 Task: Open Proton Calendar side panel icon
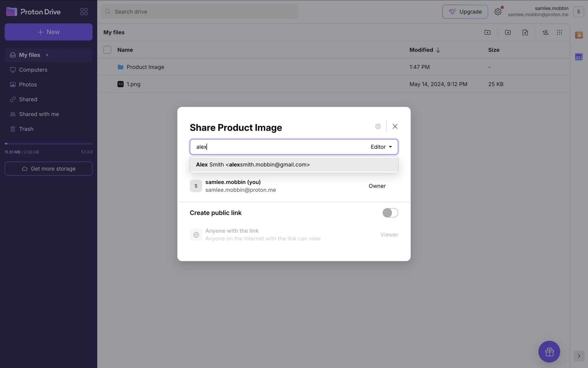[x=579, y=57]
